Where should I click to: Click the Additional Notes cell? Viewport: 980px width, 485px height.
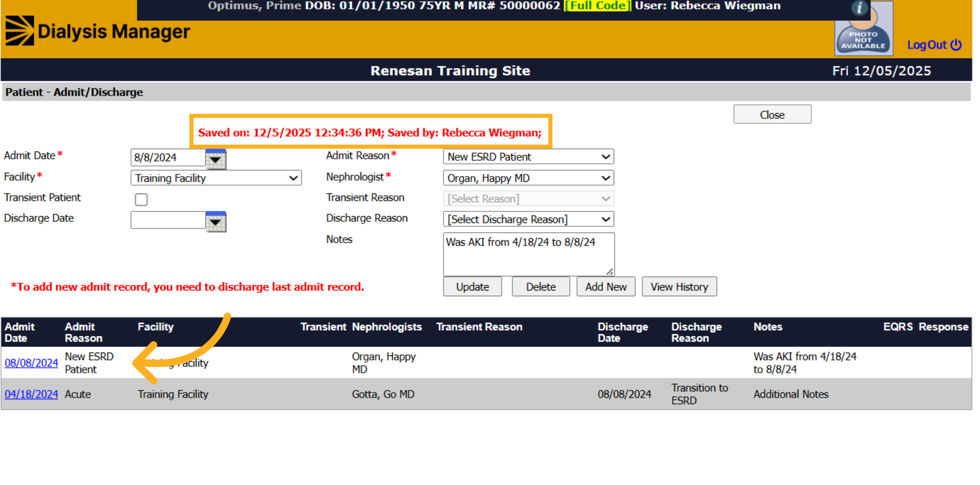coord(791,394)
